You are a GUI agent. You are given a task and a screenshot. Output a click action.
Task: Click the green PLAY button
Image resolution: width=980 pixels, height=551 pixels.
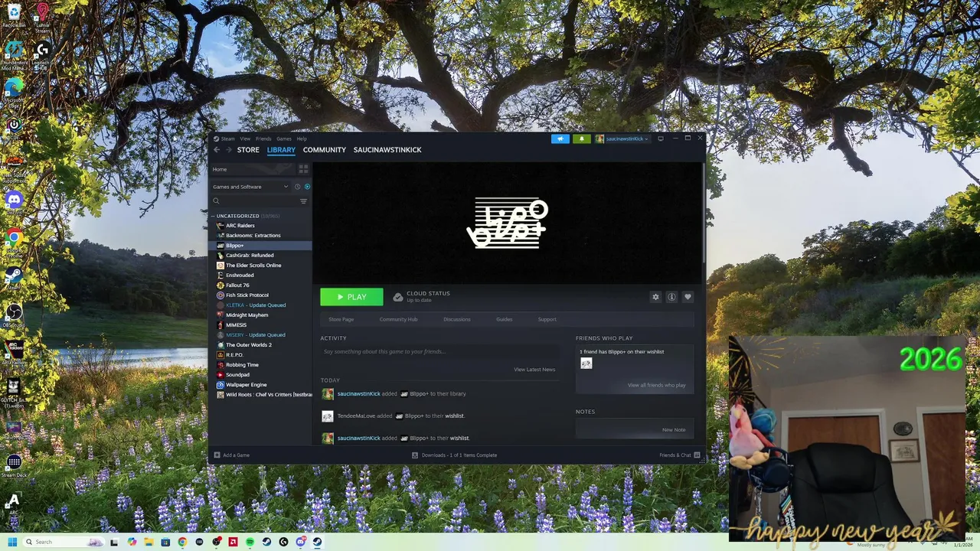coord(351,297)
